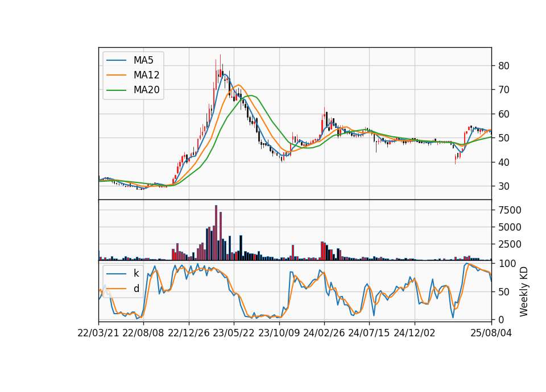Click the price axis value 70
The image size is (546, 392).
point(504,90)
